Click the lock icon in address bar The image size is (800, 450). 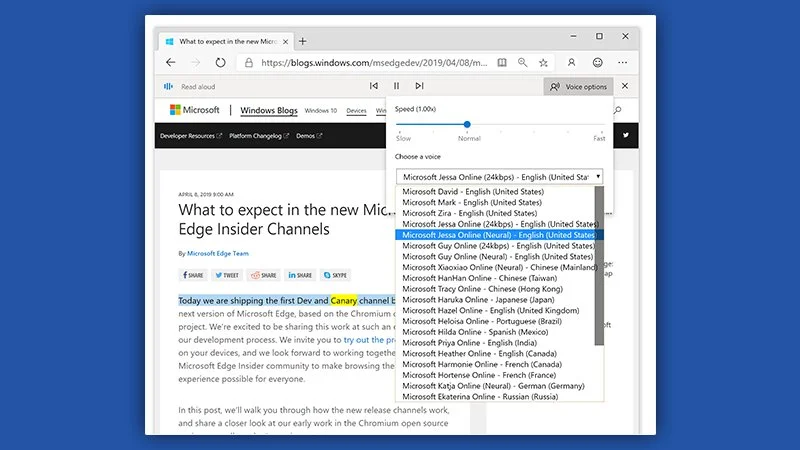248,63
